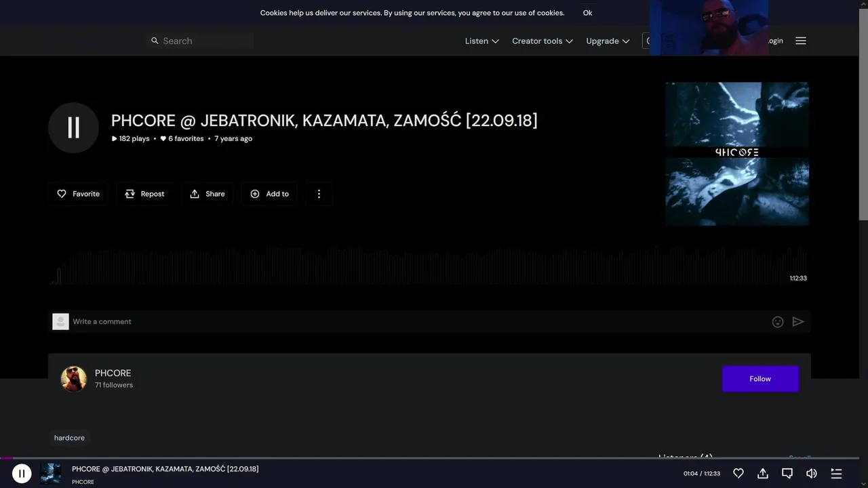Open the Share options

207,194
